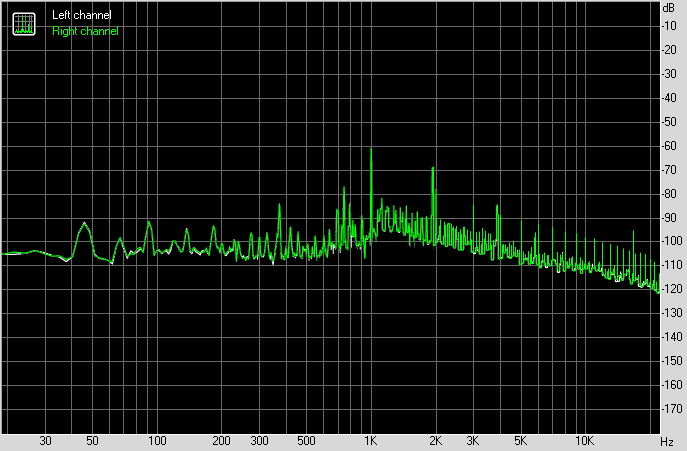Click the spectrum graph icon in the legend
The width and height of the screenshot is (687, 451).
click(x=24, y=24)
